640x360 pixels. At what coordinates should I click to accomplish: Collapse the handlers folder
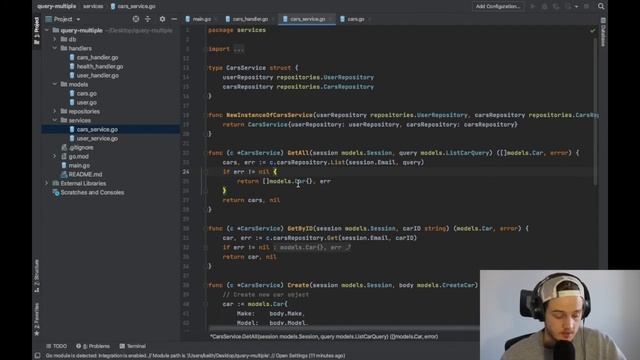coord(55,49)
